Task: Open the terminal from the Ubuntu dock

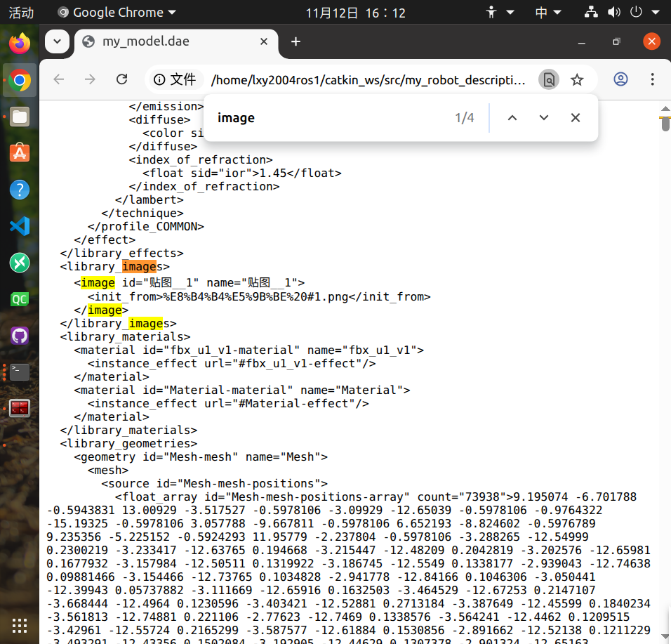Action: 19,372
